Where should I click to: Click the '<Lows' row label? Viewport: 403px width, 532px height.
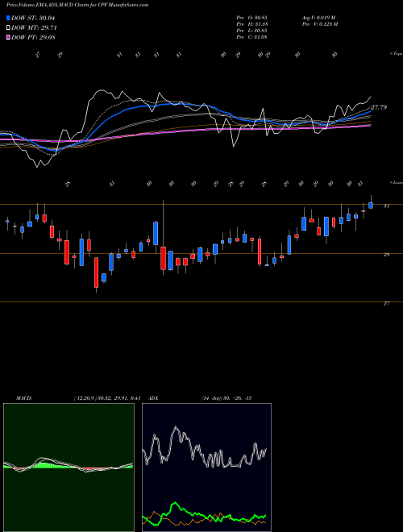click(396, 182)
